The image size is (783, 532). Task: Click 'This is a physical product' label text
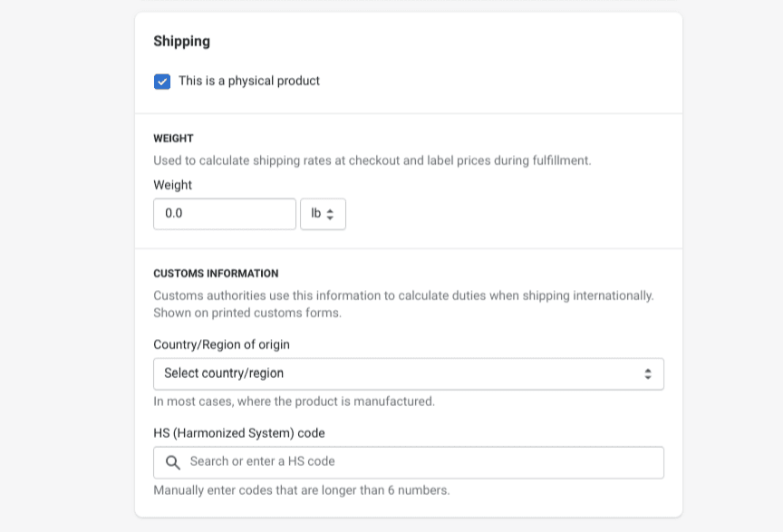[249, 82]
